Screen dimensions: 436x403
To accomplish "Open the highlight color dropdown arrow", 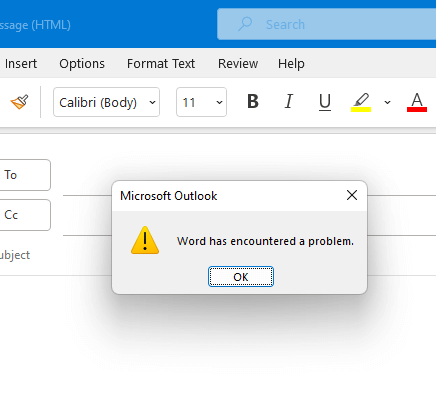I will pyautogui.click(x=387, y=102).
